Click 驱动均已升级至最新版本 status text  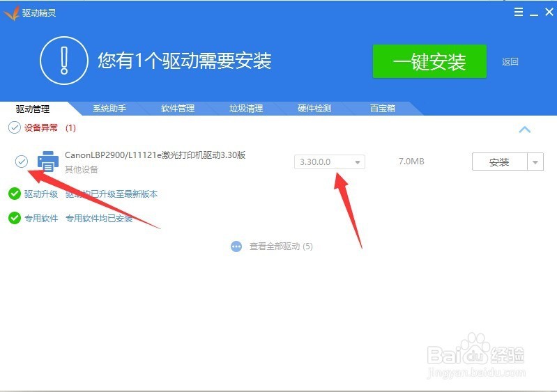[112, 194]
